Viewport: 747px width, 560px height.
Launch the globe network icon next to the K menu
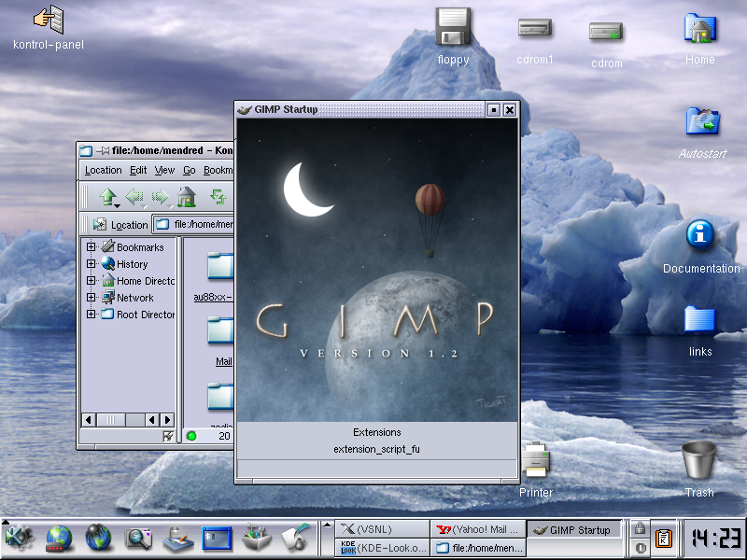click(59, 539)
